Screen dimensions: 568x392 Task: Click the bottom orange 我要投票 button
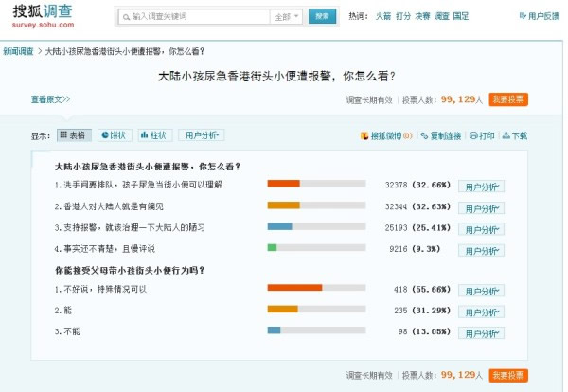(x=509, y=375)
